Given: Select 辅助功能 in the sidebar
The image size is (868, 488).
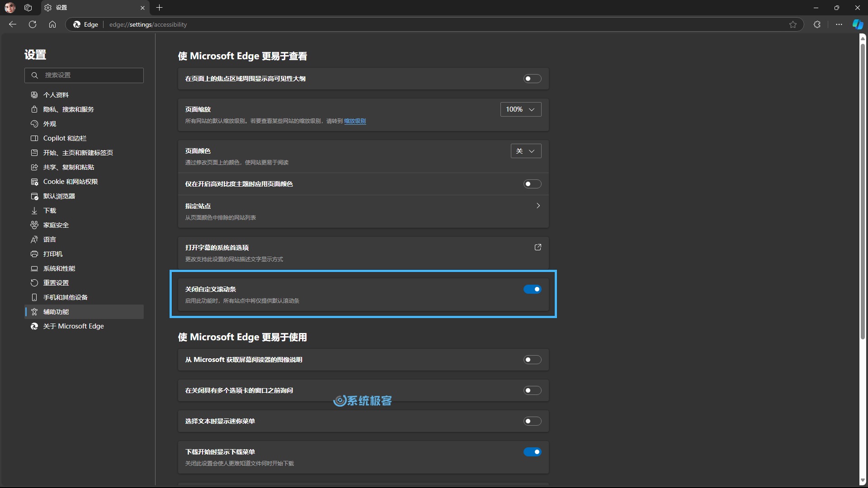Looking at the screenshot, I should tap(84, 312).
